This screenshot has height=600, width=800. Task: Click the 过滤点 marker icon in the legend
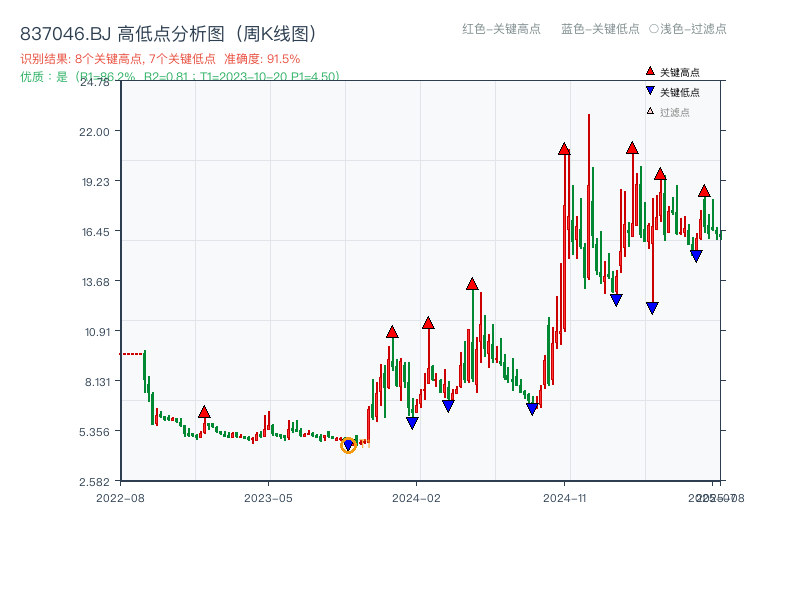pyautogui.click(x=648, y=110)
